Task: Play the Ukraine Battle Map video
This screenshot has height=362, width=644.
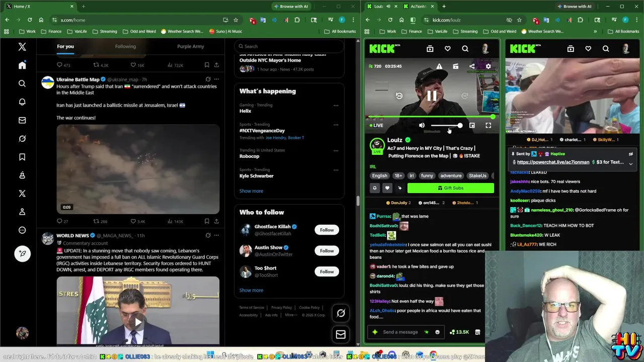Action: point(138,169)
